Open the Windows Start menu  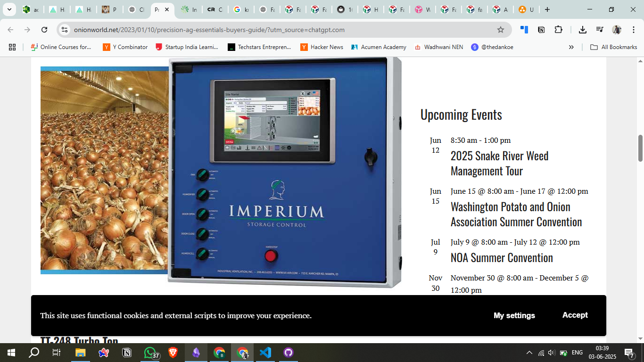click(11, 353)
